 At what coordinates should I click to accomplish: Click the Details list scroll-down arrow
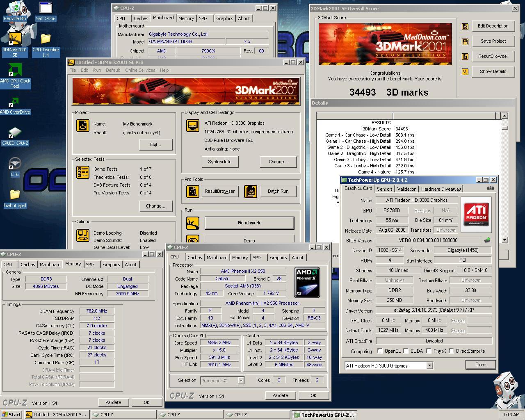pos(505,240)
